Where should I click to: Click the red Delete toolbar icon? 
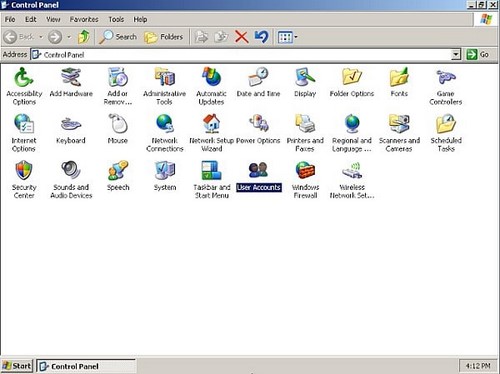click(x=241, y=37)
